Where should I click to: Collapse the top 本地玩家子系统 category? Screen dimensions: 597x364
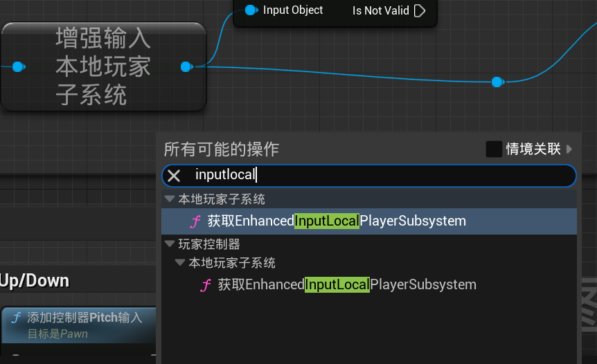coord(170,199)
